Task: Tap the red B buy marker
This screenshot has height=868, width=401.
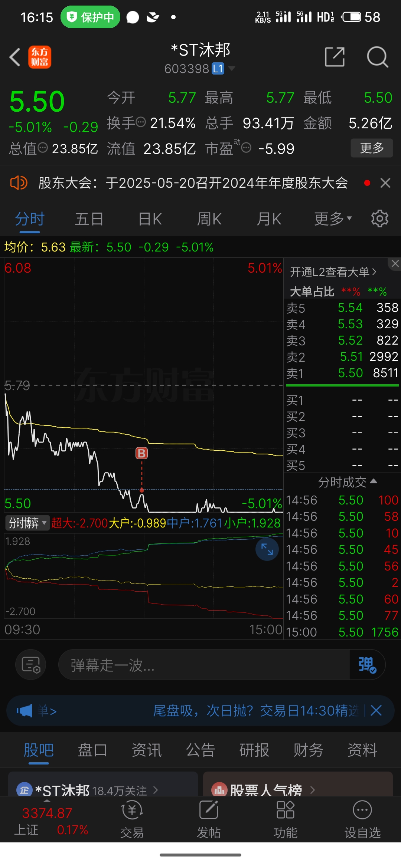Action: 141,453
